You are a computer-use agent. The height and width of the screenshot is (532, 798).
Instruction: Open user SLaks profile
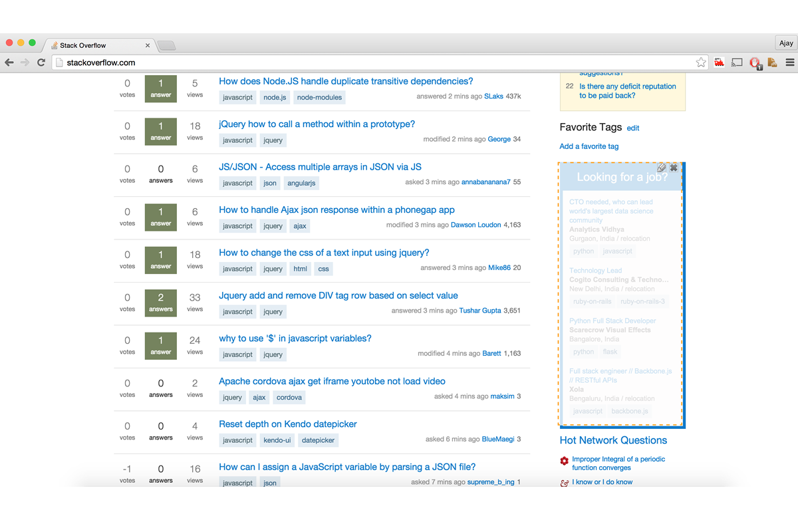[x=494, y=97]
